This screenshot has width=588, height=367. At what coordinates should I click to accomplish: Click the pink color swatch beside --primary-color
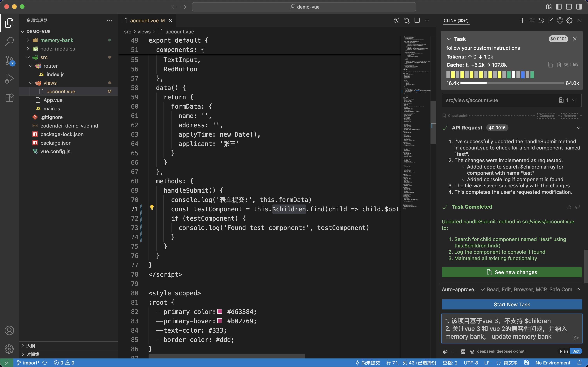point(220,312)
